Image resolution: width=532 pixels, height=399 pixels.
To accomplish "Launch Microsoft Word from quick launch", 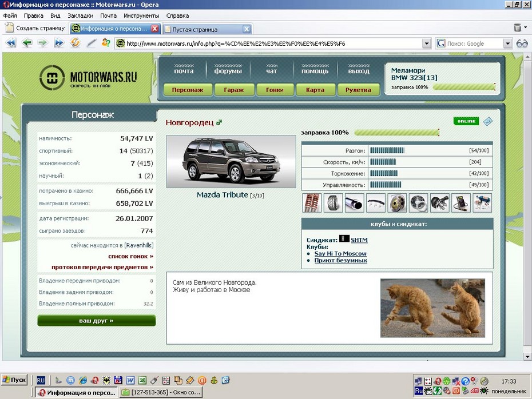I will [x=130, y=380].
